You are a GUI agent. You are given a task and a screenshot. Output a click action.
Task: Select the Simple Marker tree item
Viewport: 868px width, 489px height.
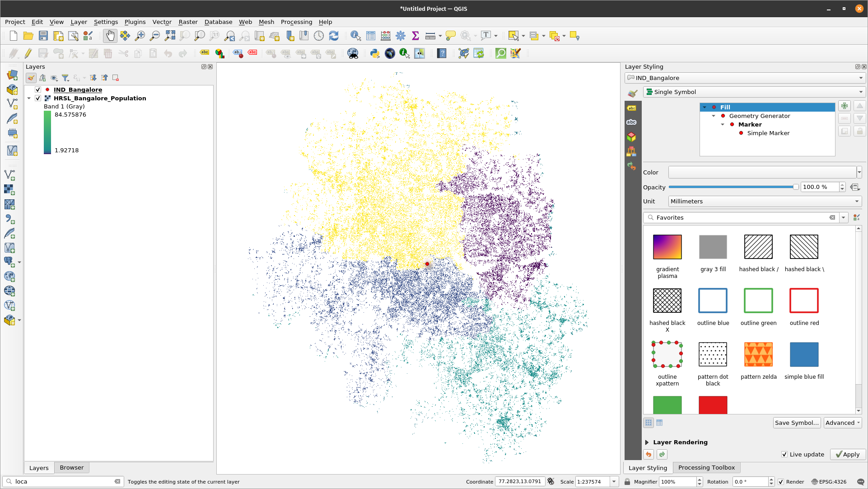768,133
